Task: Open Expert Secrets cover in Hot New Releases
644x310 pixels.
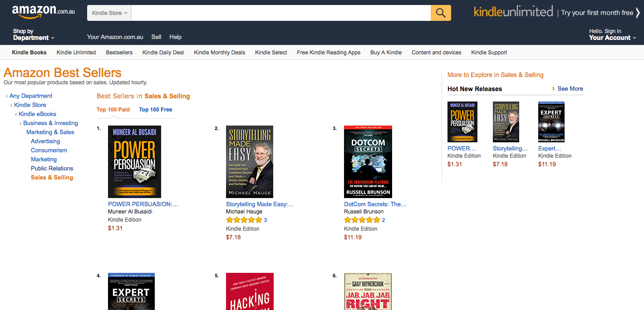Action: click(551, 122)
